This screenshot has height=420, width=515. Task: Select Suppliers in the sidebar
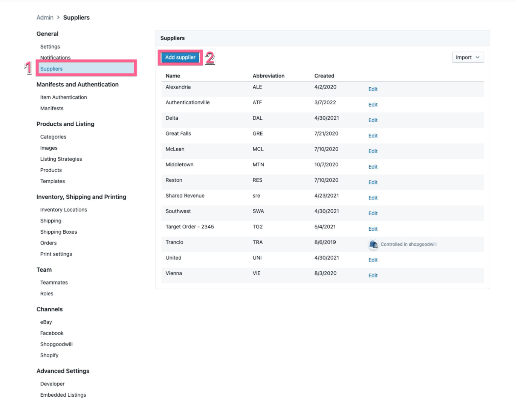[52, 69]
